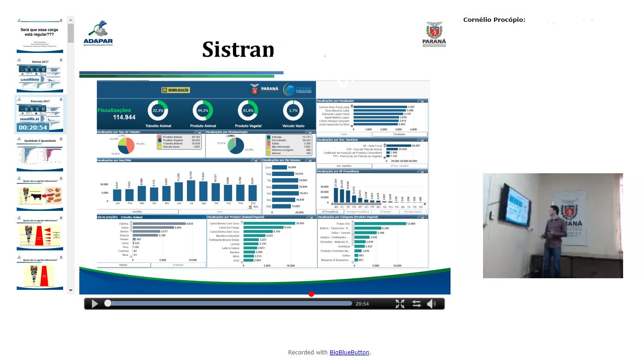Toggle fullscreen mode in the player
This screenshot has width=644, height=360.
[400, 304]
